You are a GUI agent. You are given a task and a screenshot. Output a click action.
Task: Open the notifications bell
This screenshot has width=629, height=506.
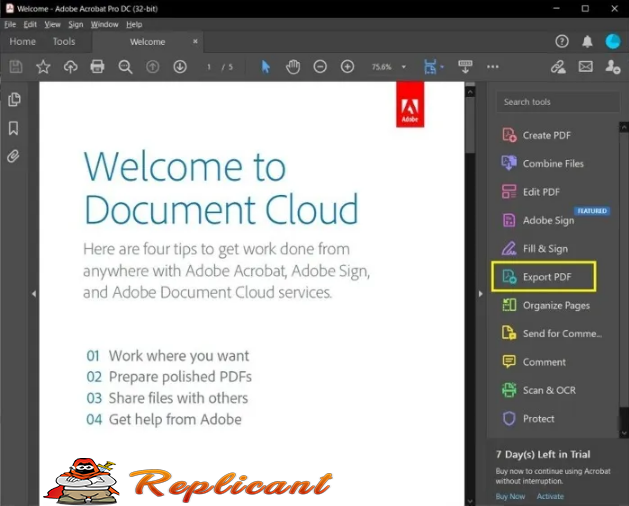[x=587, y=41]
